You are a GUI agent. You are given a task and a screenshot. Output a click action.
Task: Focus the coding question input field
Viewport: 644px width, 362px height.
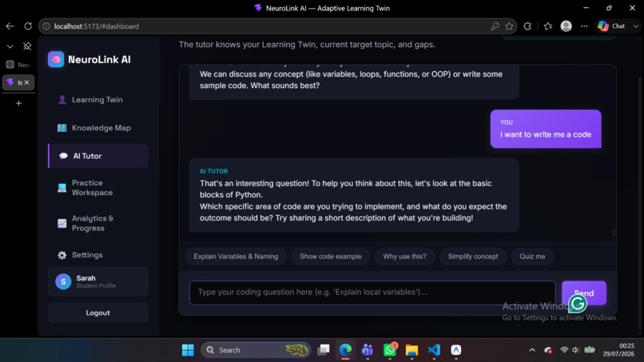click(372, 292)
